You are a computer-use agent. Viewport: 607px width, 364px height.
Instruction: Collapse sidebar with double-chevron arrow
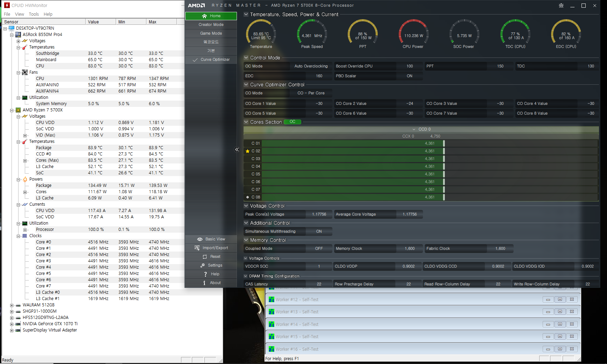[237, 150]
